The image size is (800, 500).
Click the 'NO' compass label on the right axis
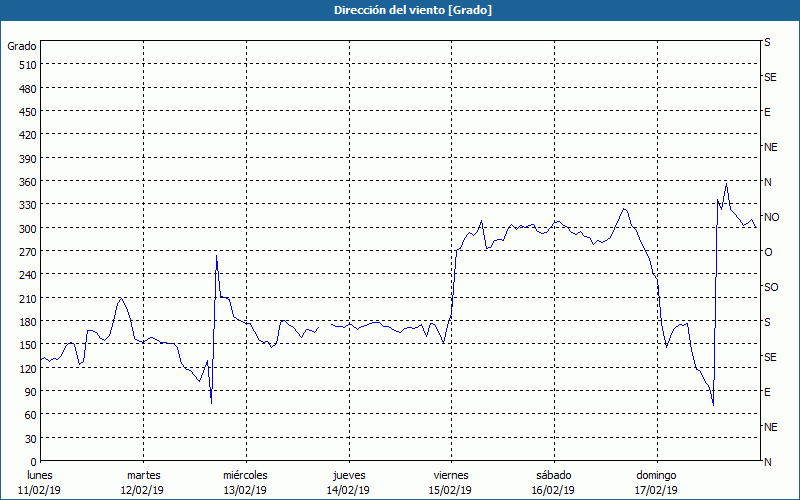tap(771, 217)
